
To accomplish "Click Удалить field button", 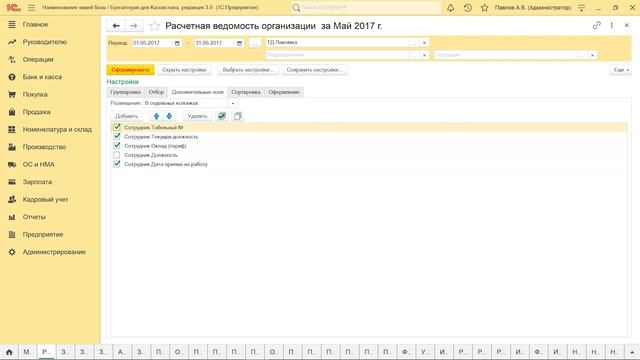I will pyautogui.click(x=198, y=116).
